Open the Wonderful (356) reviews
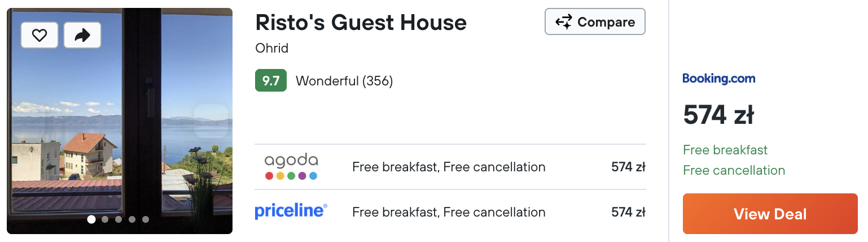Image resolution: width=868 pixels, height=242 pixels. pos(344,81)
